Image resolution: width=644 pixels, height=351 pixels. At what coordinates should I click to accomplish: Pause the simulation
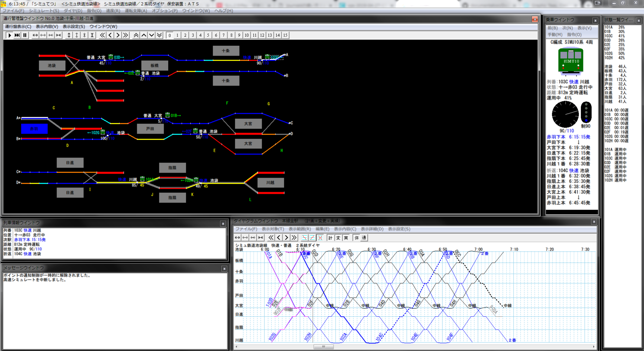click(x=25, y=35)
